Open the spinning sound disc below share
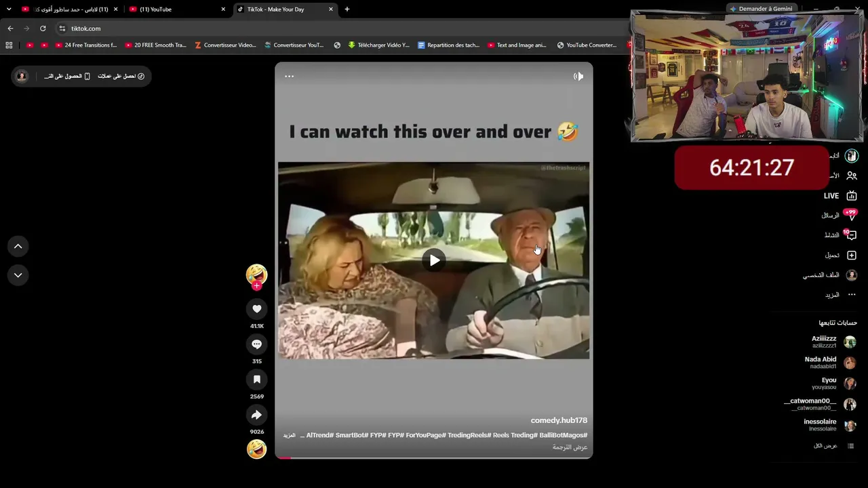The height and width of the screenshot is (488, 868). coord(256,449)
